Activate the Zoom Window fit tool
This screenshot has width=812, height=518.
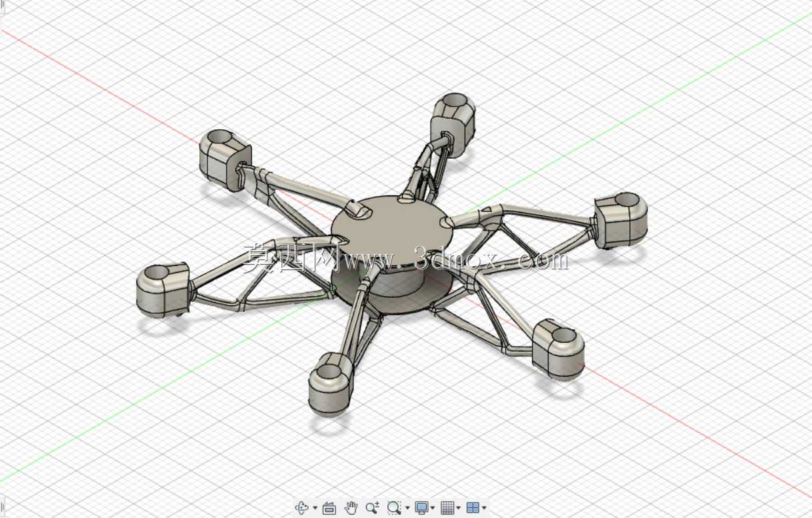pyautogui.click(x=395, y=508)
